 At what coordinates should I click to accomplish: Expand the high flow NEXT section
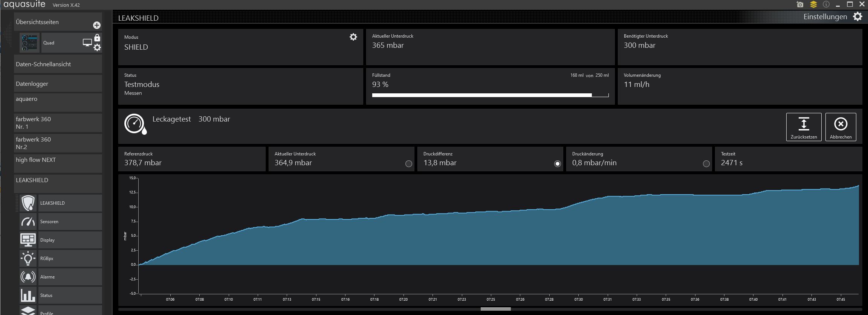pyautogui.click(x=58, y=163)
